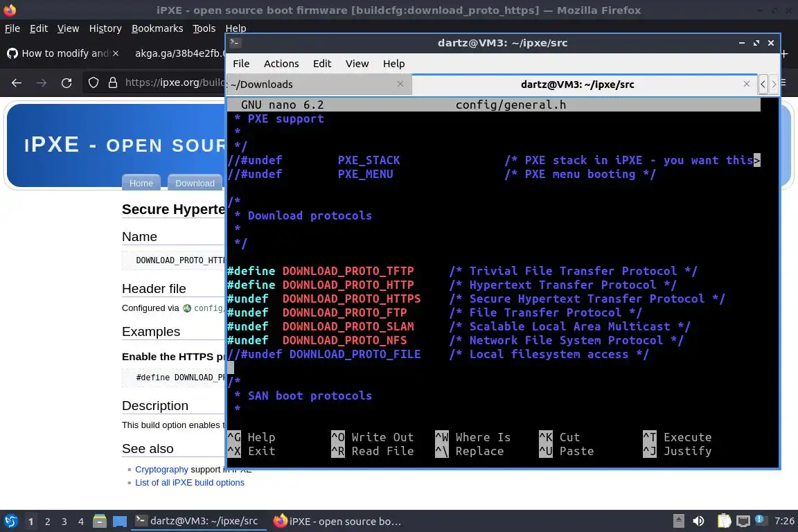
Task: Activate the dartz@VM3 terminal taskbar entry
Action: click(x=199, y=522)
